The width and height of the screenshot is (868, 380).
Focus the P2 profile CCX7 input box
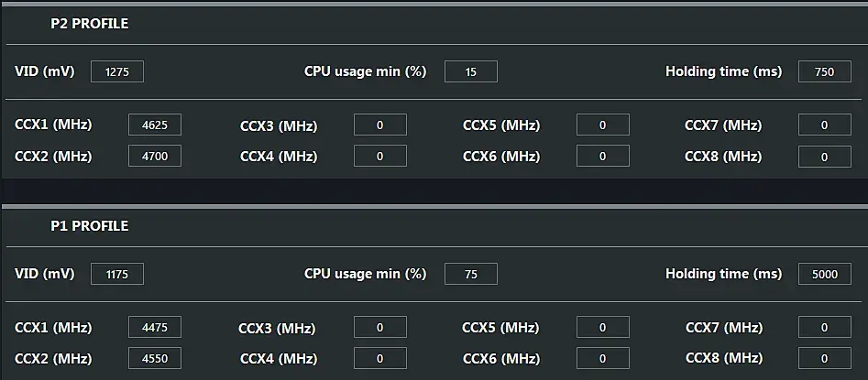pos(825,125)
